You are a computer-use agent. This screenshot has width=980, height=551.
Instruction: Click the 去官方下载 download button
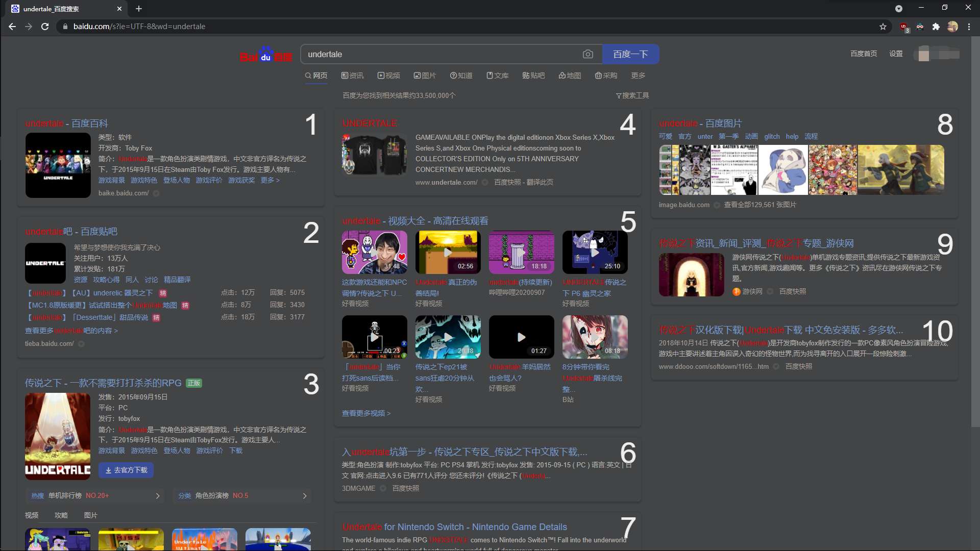coord(126,470)
